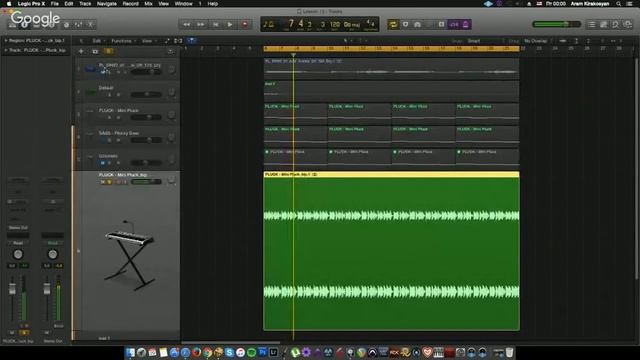Toggle the yellow global solo button

[109, 51]
